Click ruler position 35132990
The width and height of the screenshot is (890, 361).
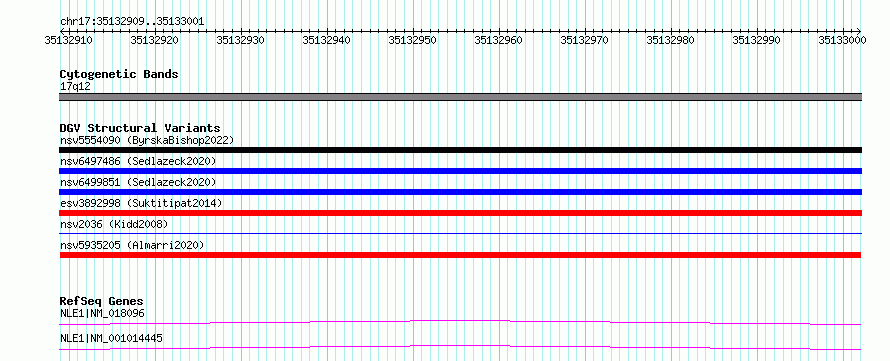[757, 40]
